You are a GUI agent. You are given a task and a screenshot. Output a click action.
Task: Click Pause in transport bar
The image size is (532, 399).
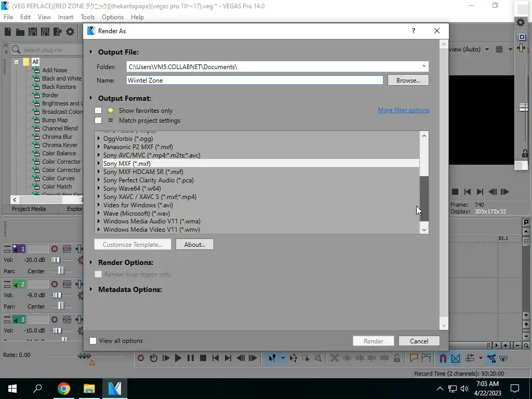click(191, 358)
